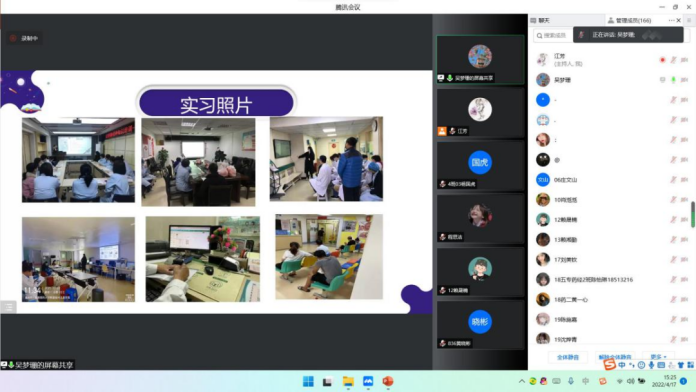Show hidden system tray icons chevron
696x392 pixels.
pos(522,381)
